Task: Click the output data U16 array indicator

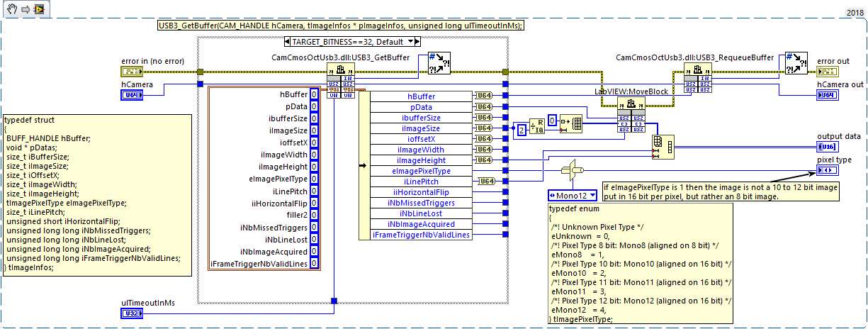Action: [827, 147]
